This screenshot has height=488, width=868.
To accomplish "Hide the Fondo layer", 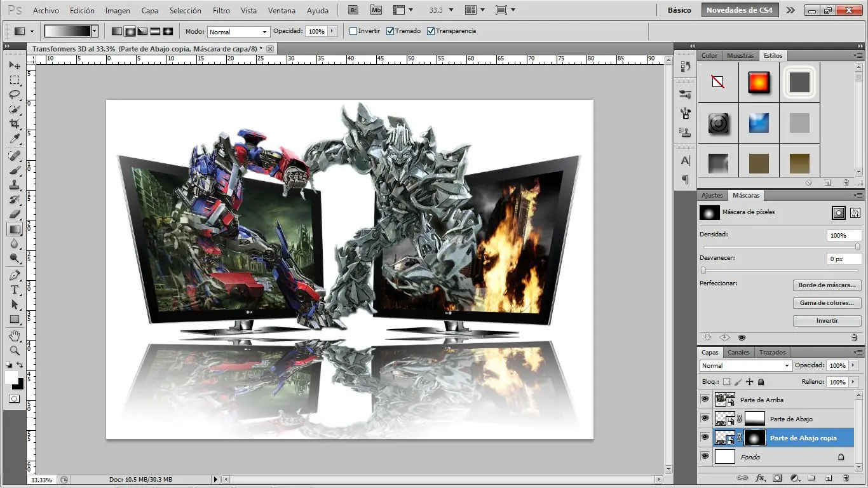I will 705,456.
